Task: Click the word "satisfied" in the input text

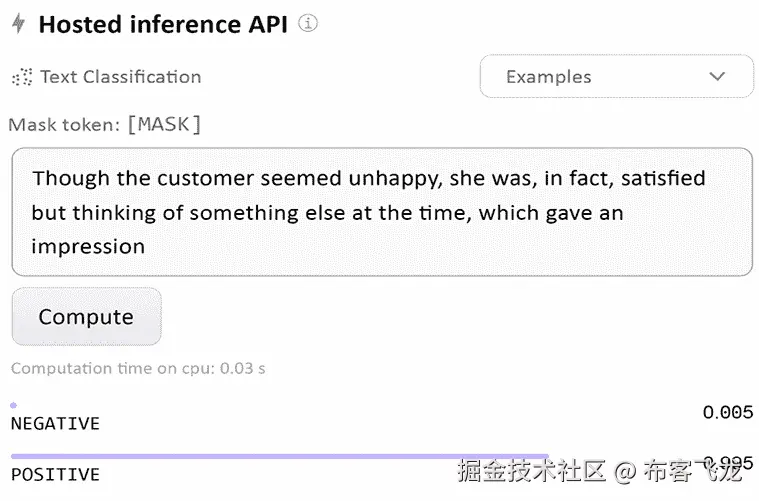Action: (x=661, y=178)
